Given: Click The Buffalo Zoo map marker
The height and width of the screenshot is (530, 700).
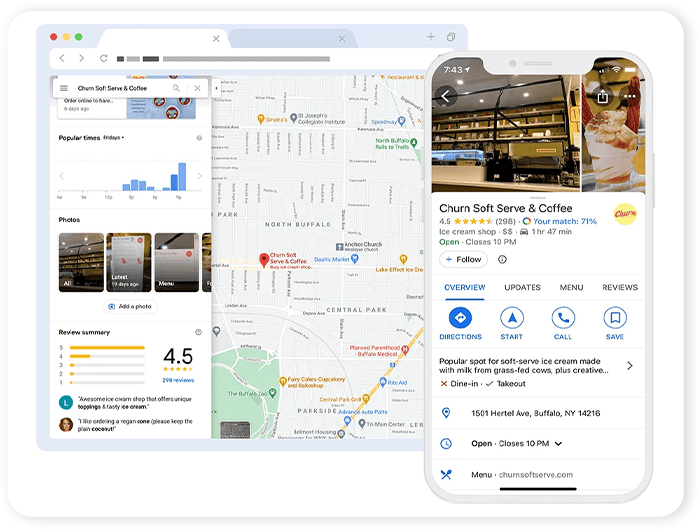Looking at the screenshot, I should (x=272, y=393).
